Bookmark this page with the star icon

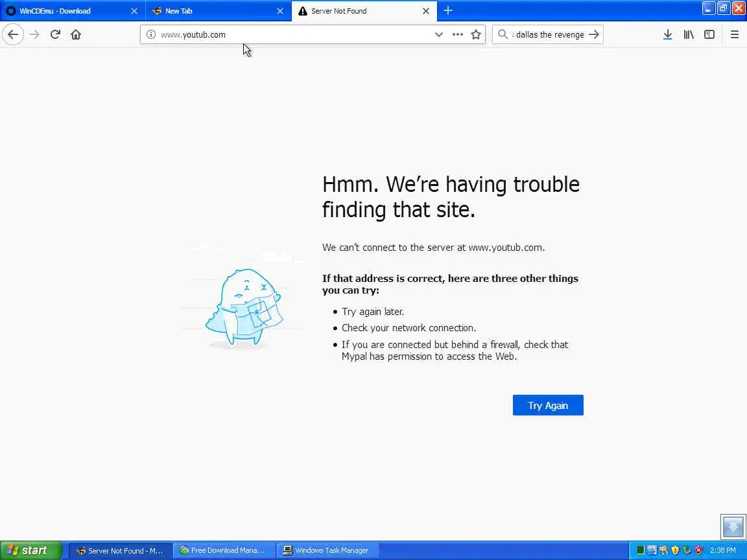click(x=475, y=35)
